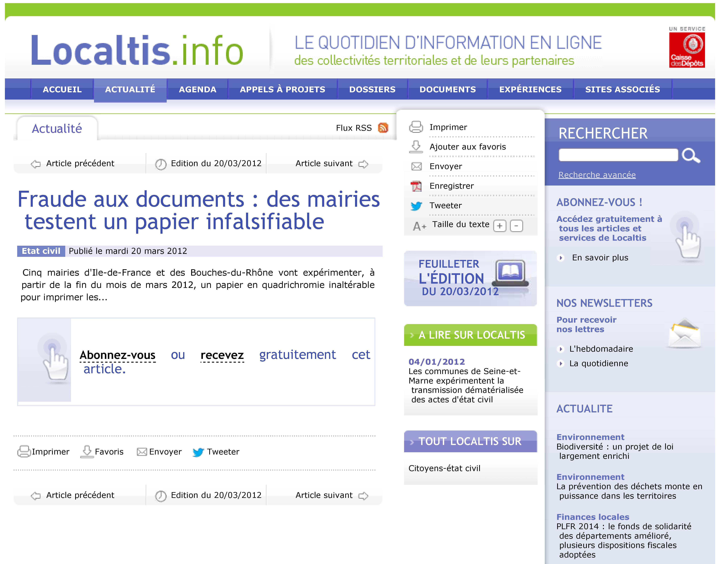728x564 pixels.
Task: Click the Flux RSS text label
Action: coord(354,128)
